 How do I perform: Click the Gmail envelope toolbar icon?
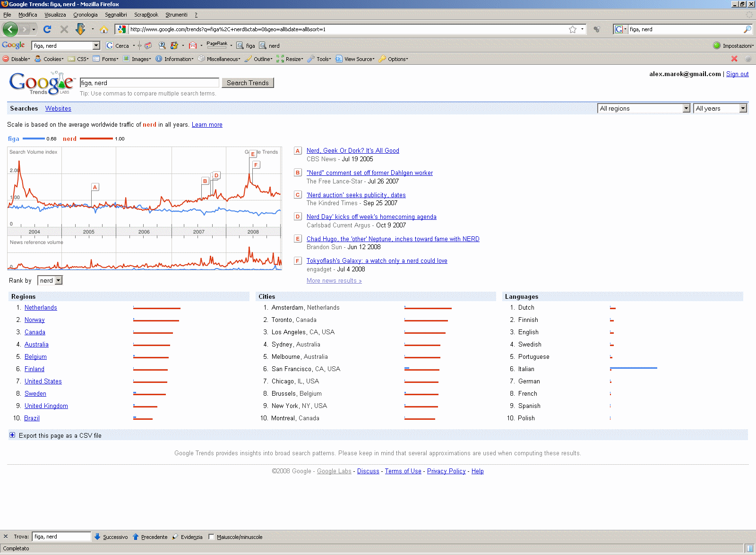[193, 46]
